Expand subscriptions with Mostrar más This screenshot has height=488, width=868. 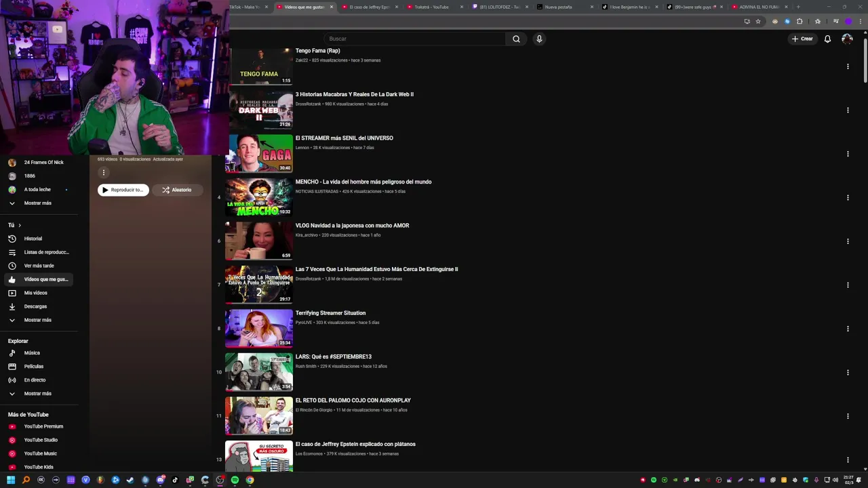point(39,203)
